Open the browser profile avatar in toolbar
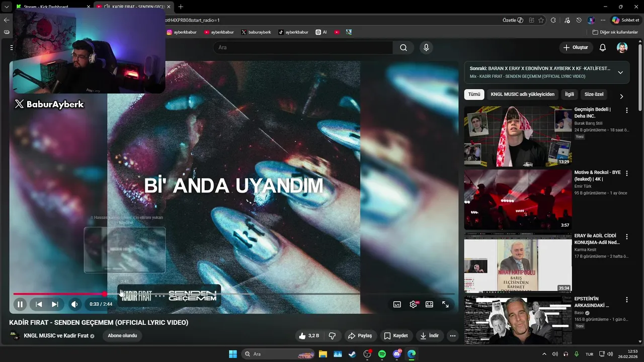Screen dimensions: 644x362 point(591,20)
